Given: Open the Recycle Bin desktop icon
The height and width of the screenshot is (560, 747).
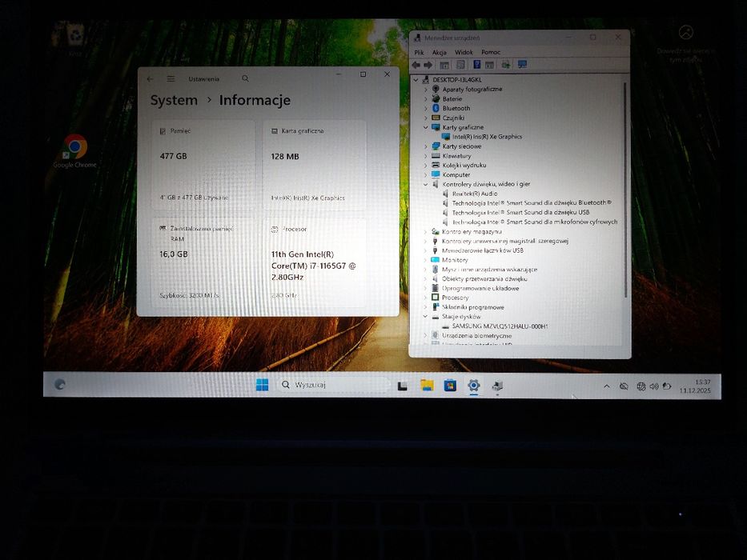Looking at the screenshot, I should [74, 39].
